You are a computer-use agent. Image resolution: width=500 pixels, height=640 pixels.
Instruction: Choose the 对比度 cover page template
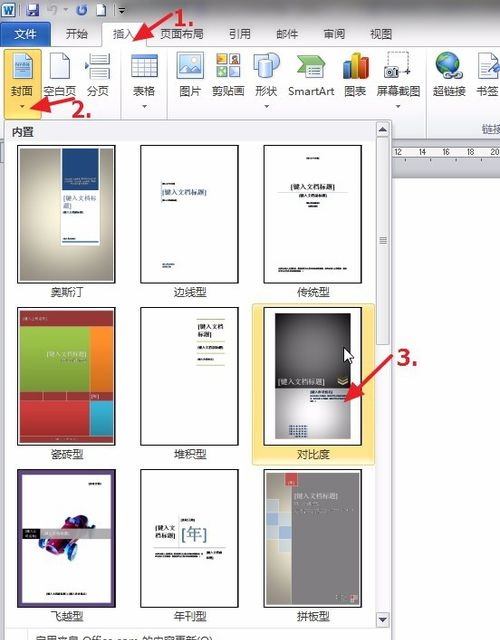pos(313,376)
